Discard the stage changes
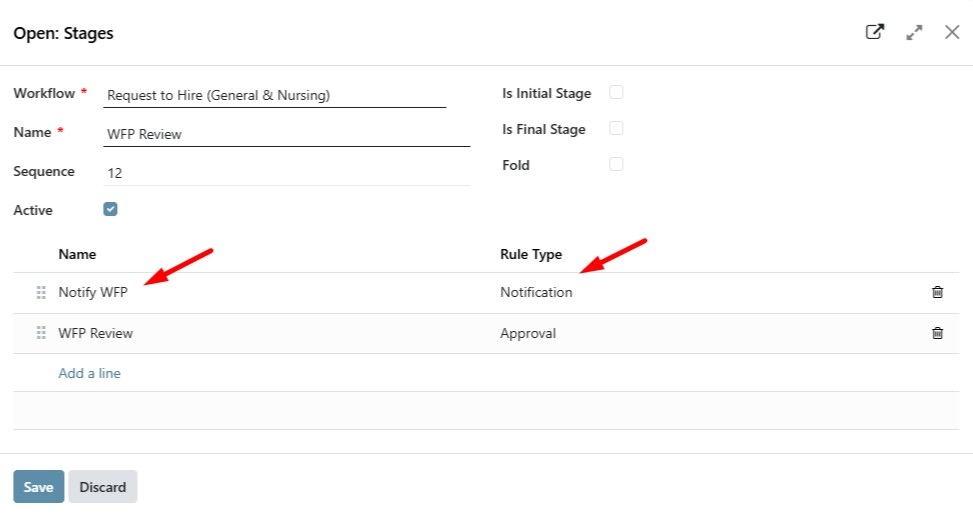Image resolution: width=973 pixels, height=517 pixels. point(103,487)
